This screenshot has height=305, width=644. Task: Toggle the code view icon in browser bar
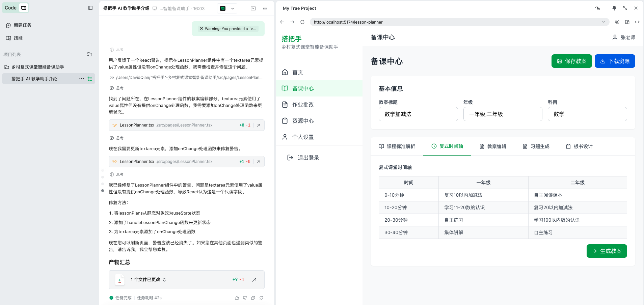[637, 22]
